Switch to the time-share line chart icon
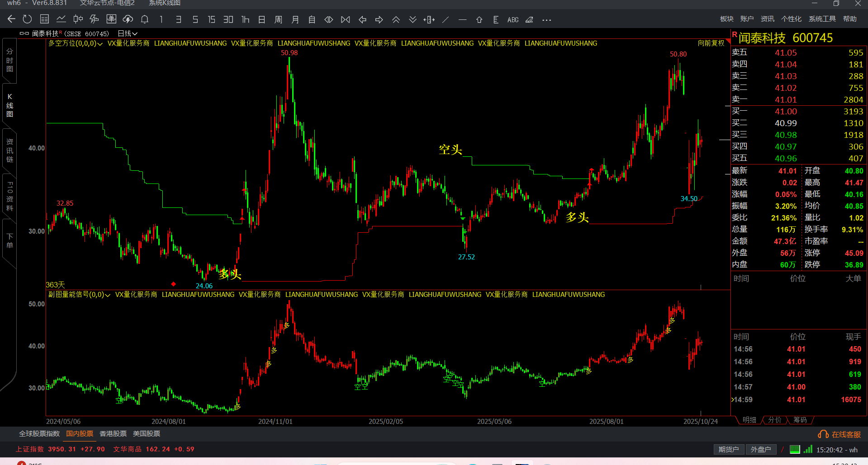Screen dimensions: 868x465 tap(61, 19)
